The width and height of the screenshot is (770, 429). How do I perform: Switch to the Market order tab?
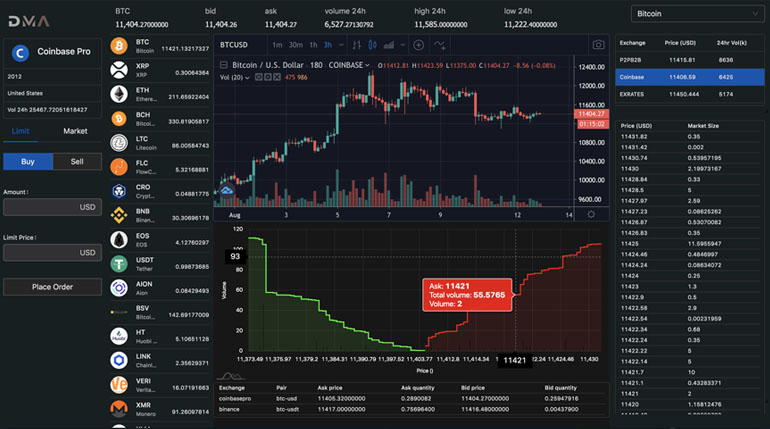click(75, 131)
